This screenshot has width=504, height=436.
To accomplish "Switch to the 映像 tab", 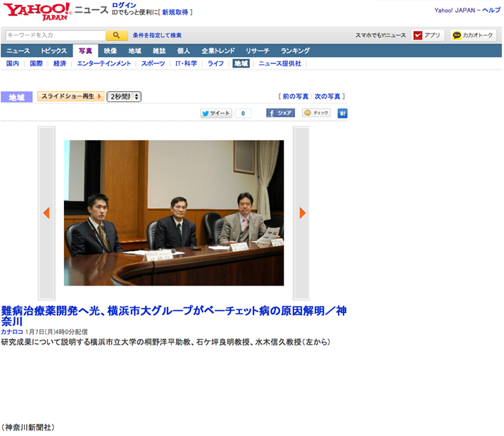I will 111,51.
